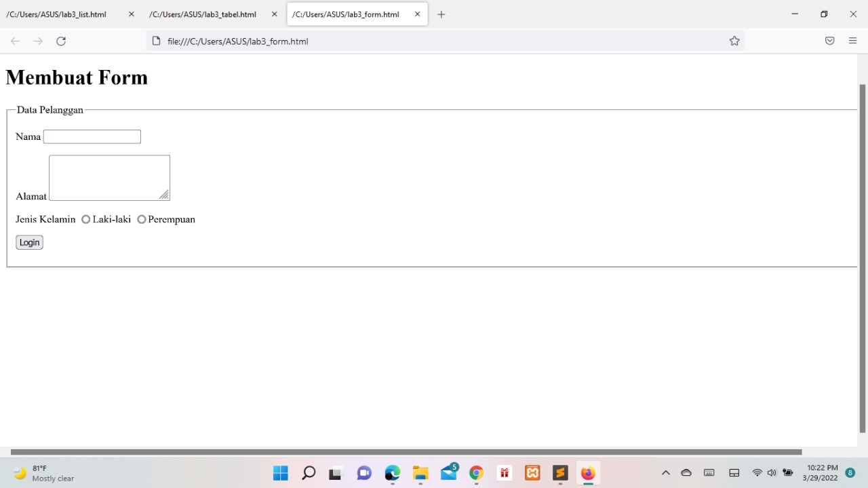The width and height of the screenshot is (868, 488).
Task: Select the Perempuan radio button
Action: coord(142,219)
